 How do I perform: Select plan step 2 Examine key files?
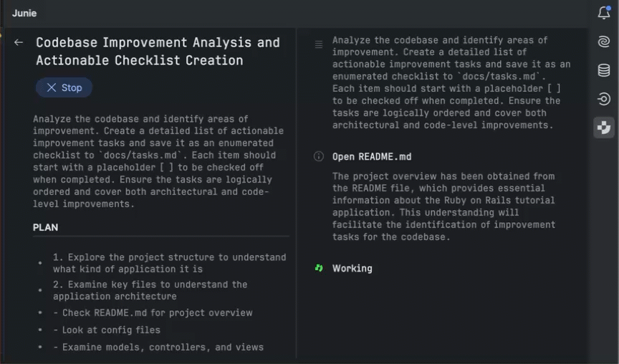pyautogui.click(x=150, y=290)
